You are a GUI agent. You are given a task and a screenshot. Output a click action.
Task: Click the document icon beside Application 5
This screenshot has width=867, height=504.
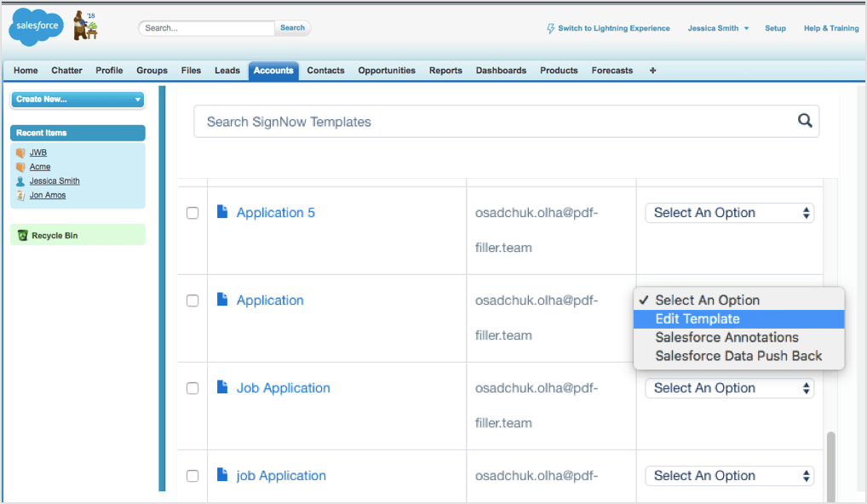point(222,212)
